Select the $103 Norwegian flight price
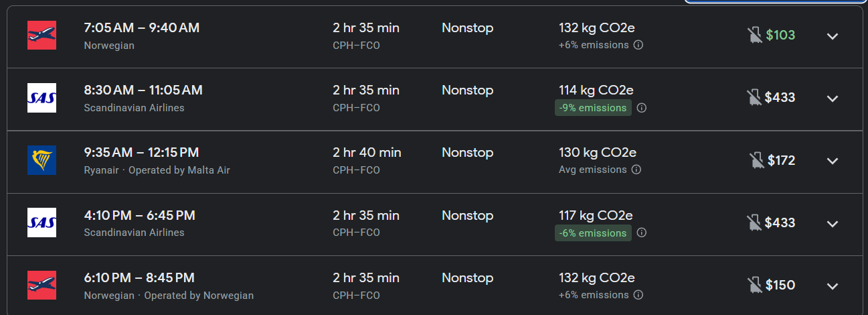 [x=780, y=36]
